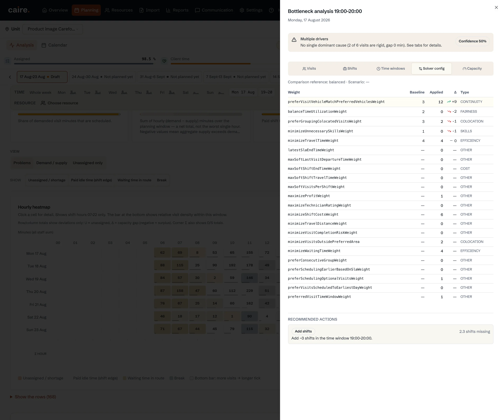
Task: Select the Unassigned only view option
Action: point(88,163)
